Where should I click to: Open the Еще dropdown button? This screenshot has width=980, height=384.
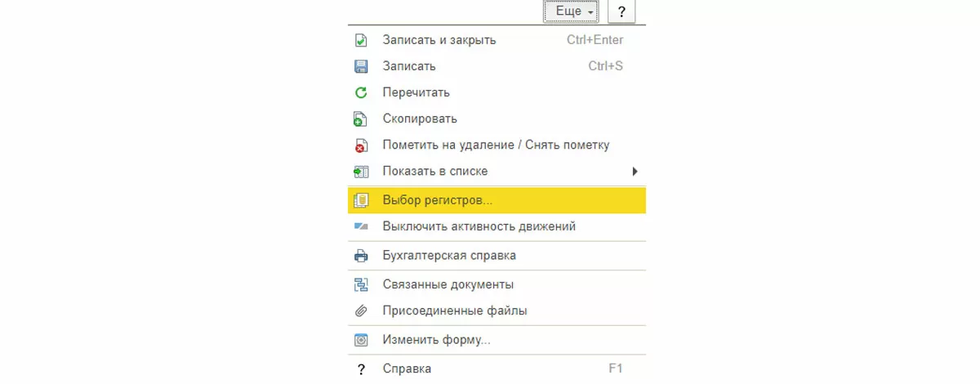point(570,11)
